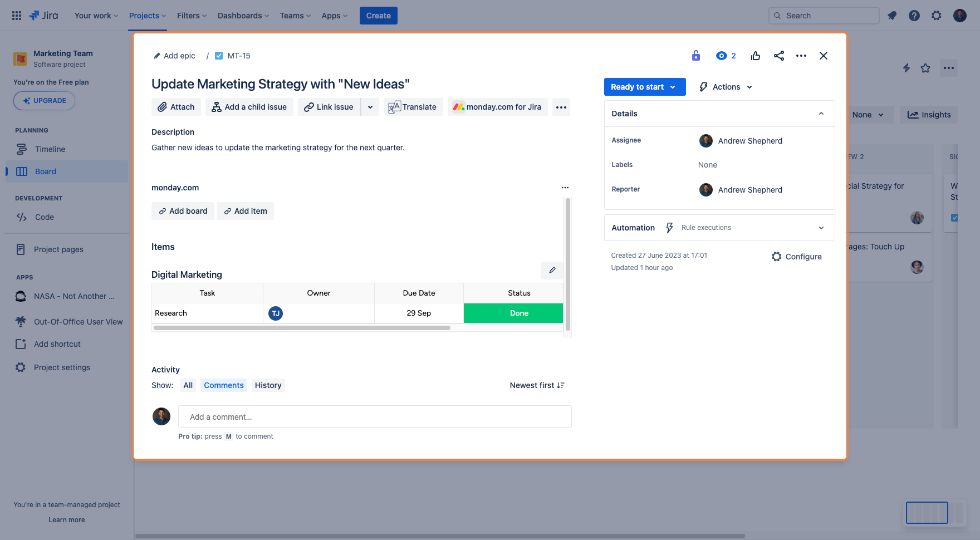Image resolution: width=980 pixels, height=540 pixels.
Task: Click the blue Create button
Action: tap(379, 16)
